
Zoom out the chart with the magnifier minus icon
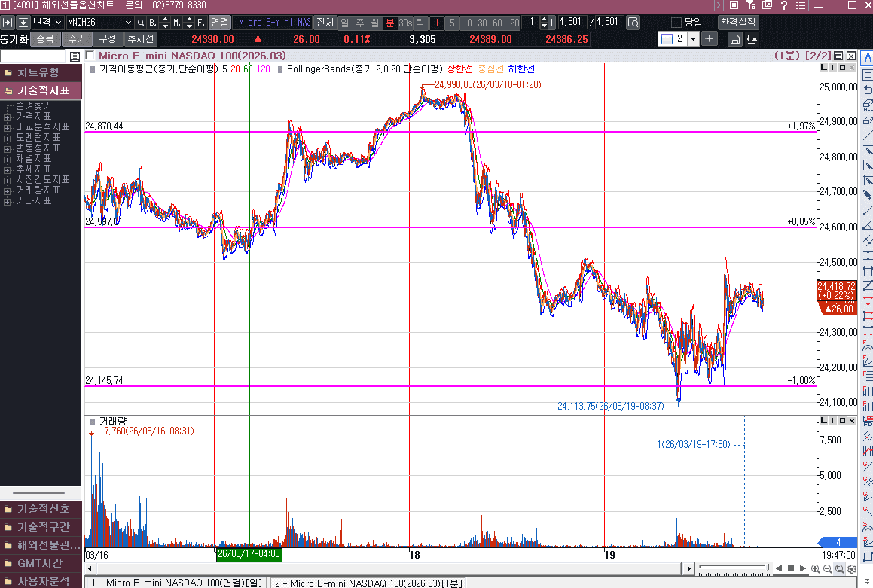[827, 568]
